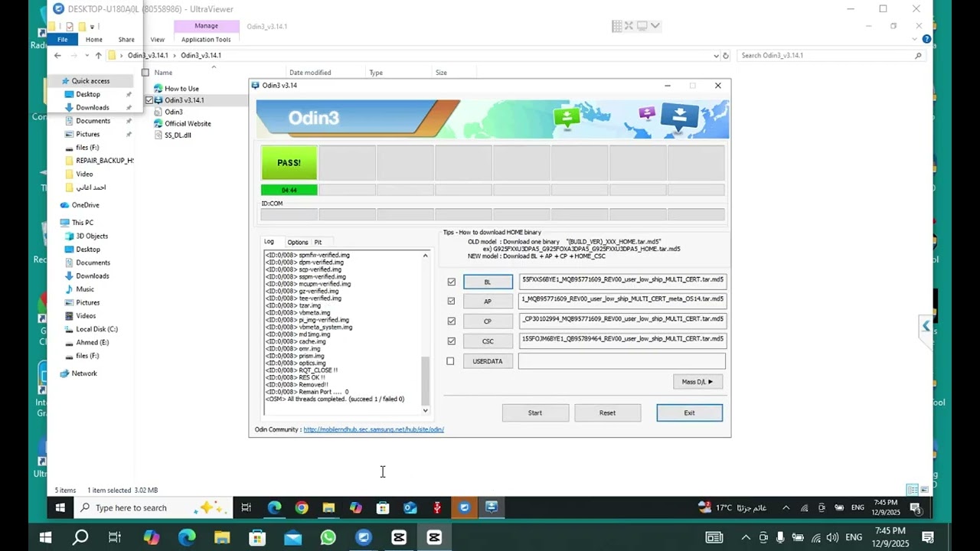Open the Odin Community hyperlink
Viewport: 980px width, 551px height.
tap(374, 429)
